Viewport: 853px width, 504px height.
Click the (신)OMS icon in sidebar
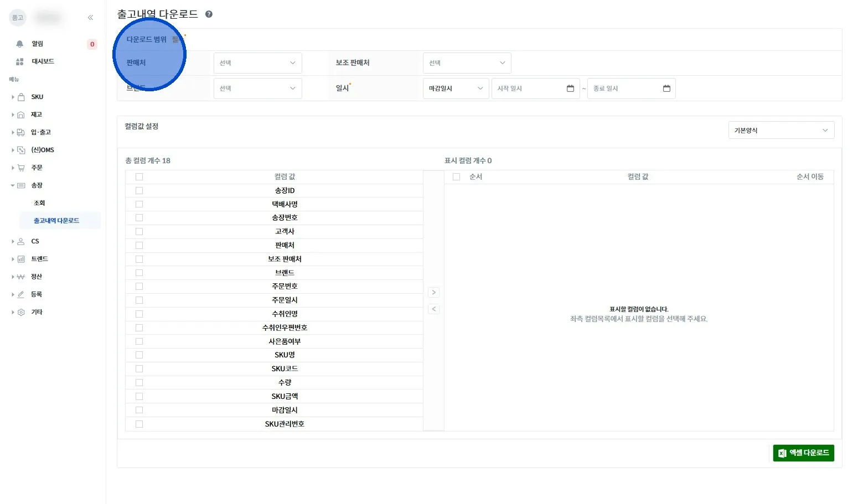21,150
